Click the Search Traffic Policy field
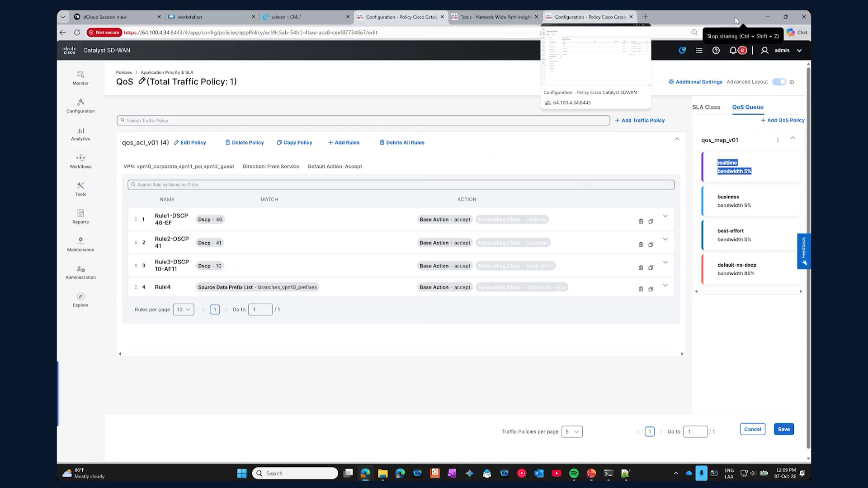 click(363, 120)
